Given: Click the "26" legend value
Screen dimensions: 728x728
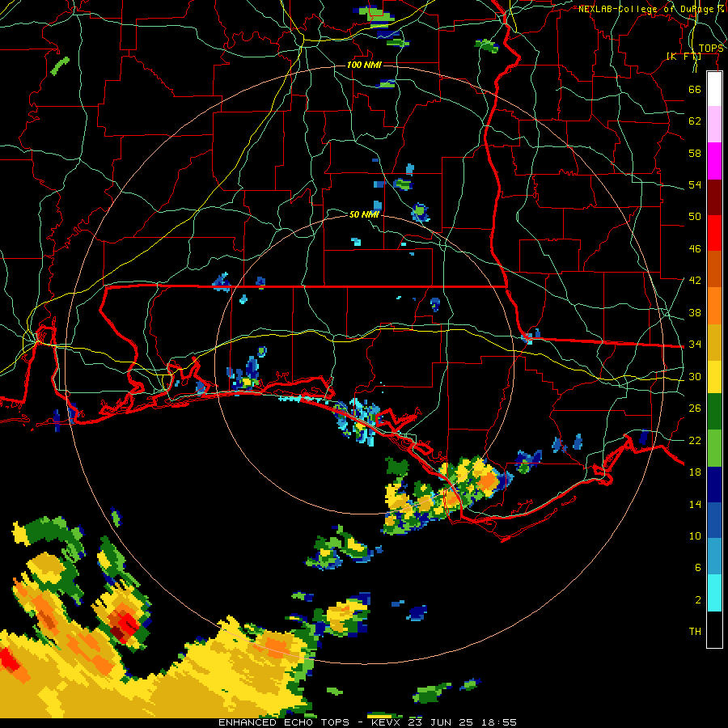Looking at the screenshot, I should [x=695, y=408].
